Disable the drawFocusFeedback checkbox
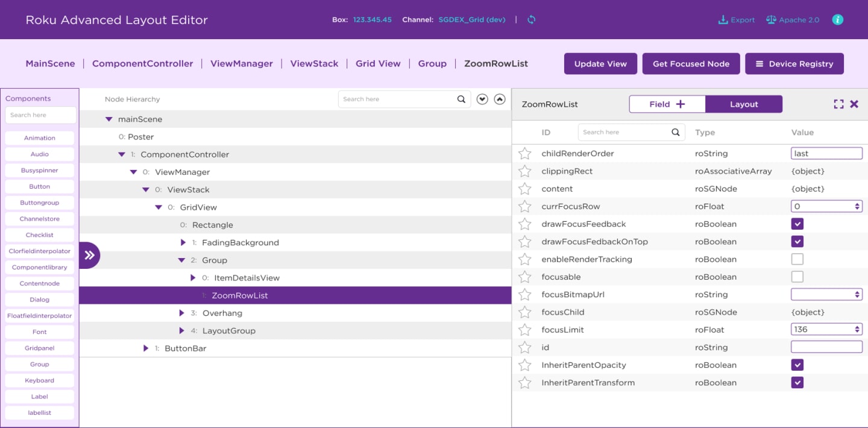 tap(797, 224)
